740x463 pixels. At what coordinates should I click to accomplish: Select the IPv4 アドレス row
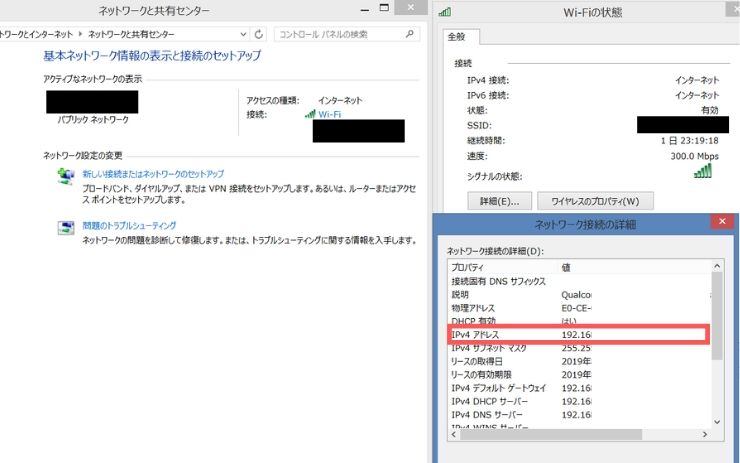580,335
